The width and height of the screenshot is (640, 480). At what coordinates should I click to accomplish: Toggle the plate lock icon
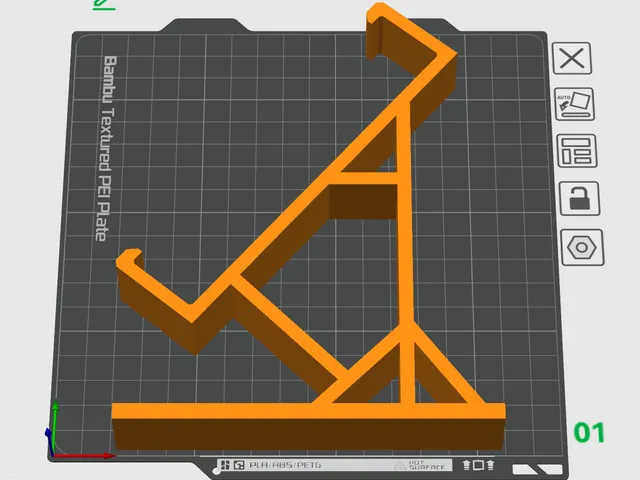580,198
